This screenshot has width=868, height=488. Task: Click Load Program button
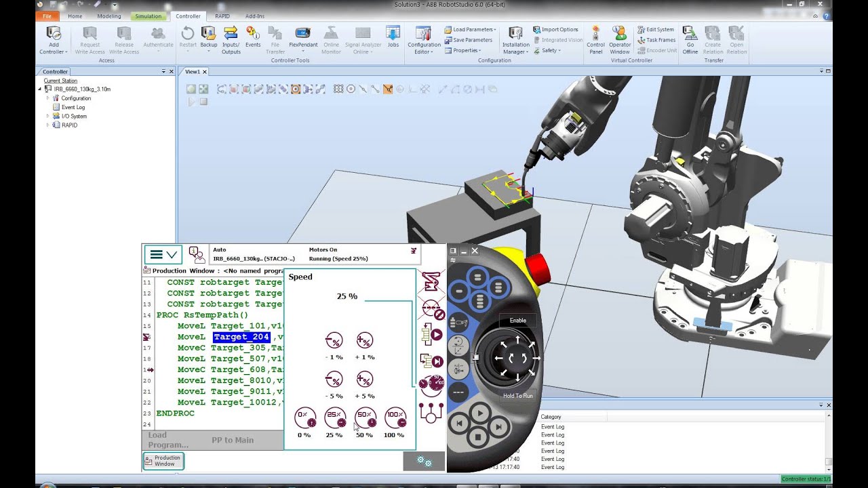(x=168, y=440)
